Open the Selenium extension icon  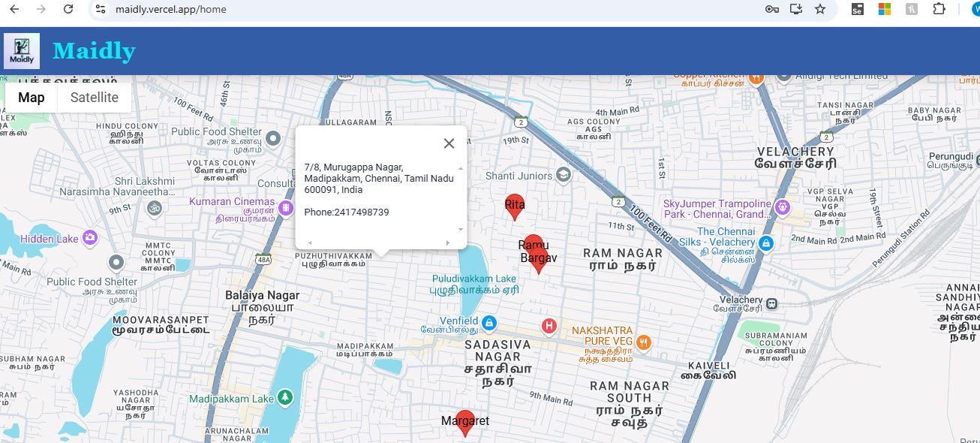[858, 9]
